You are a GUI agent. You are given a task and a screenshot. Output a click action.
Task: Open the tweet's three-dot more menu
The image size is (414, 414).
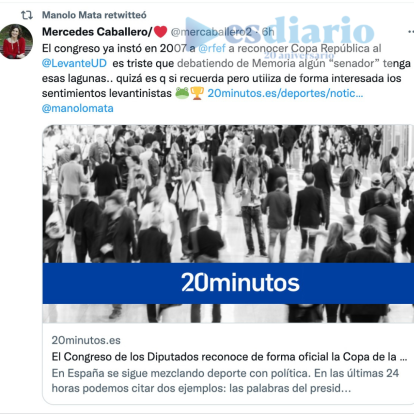(411, 32)
